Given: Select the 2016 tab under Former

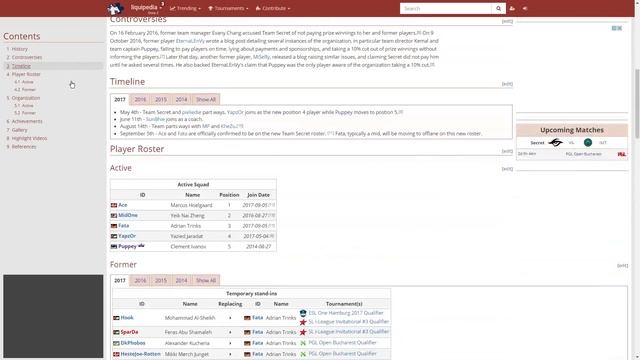Looking at the screenshot, I should [x=140, y=280].
